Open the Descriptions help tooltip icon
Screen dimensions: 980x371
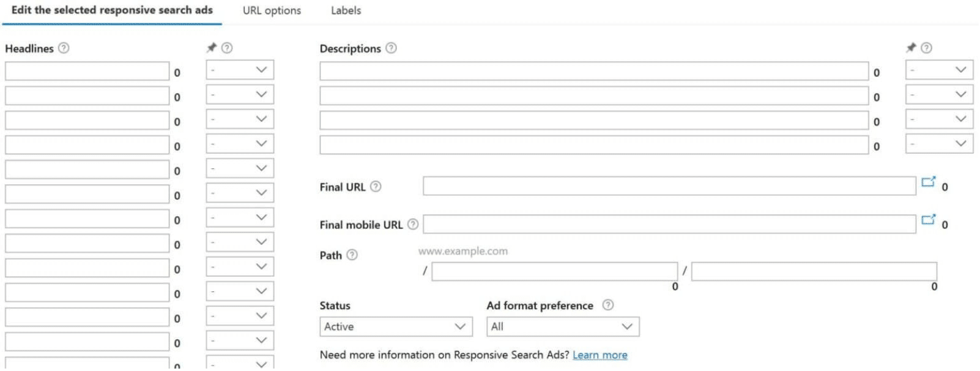(x=392, y=48)
